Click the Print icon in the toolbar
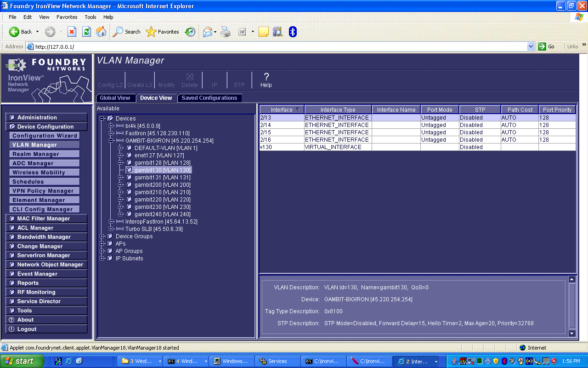588x368 pixels. pos(226,32)
